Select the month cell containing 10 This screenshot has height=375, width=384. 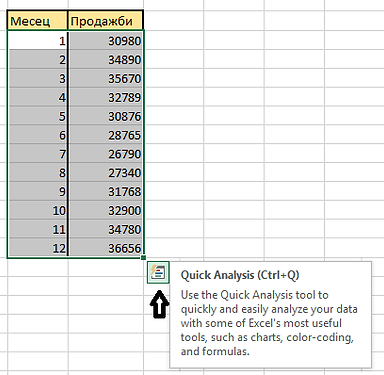click(x=37, y=210)
